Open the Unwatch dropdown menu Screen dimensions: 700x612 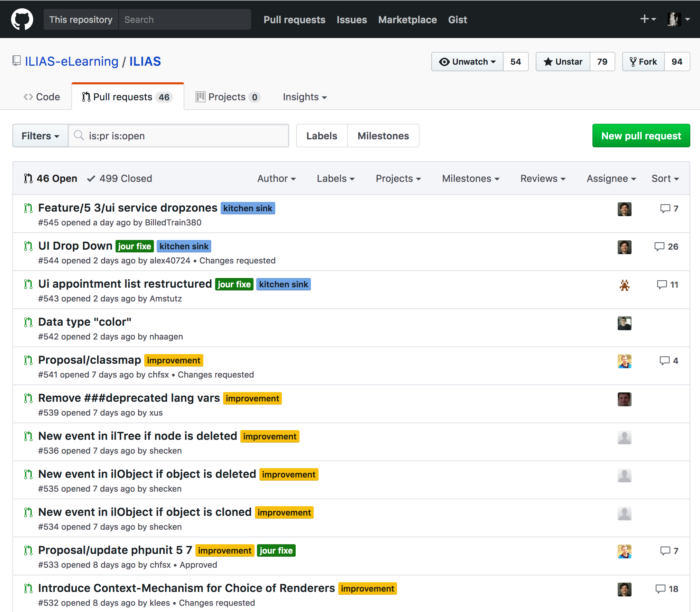click(x=467, y=62)
